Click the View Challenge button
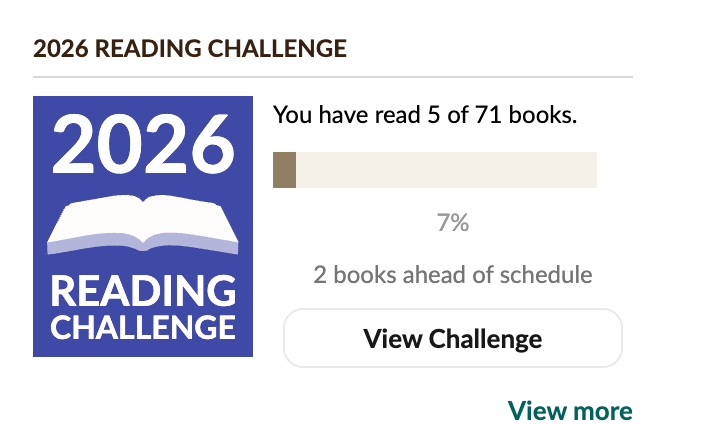 (x=452, y=338)
